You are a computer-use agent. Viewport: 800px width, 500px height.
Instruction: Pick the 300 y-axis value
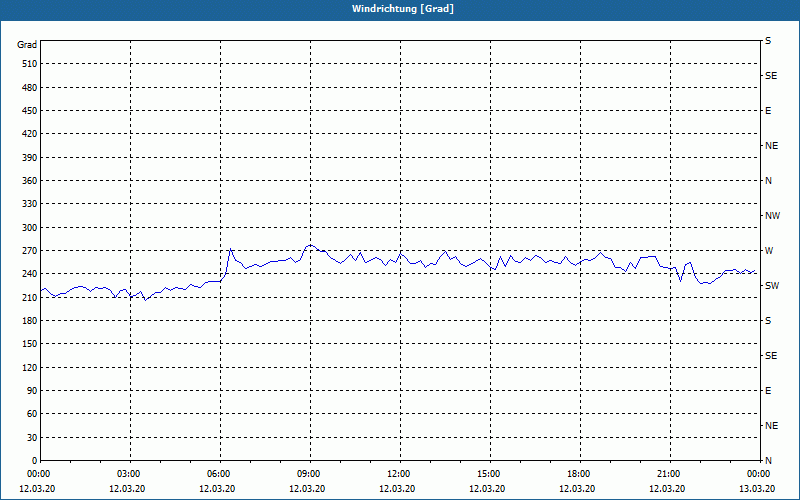coord(29,228)
